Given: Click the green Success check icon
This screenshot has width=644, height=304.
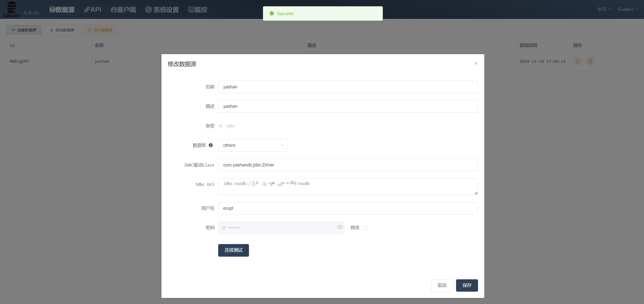Looking at the screenshot, I should (272, 13).
